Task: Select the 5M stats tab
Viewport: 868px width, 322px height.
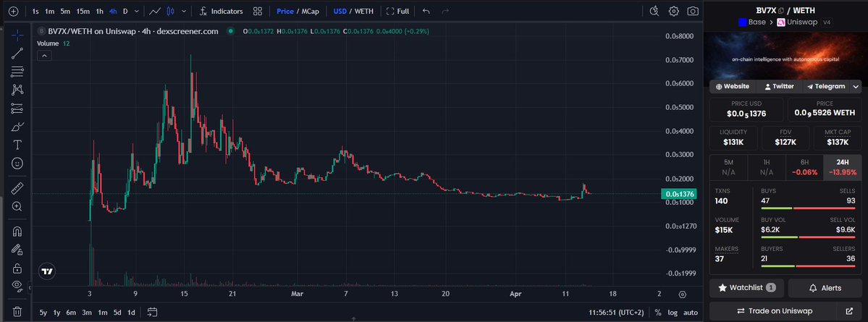Action: [x=728, y=168]
